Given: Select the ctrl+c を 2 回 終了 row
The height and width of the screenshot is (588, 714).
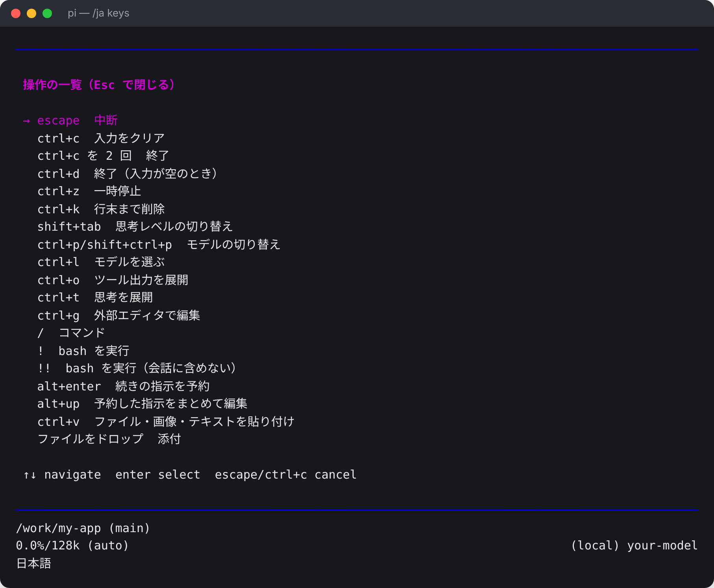Looking at the screenshot, I should click(103, 156).
